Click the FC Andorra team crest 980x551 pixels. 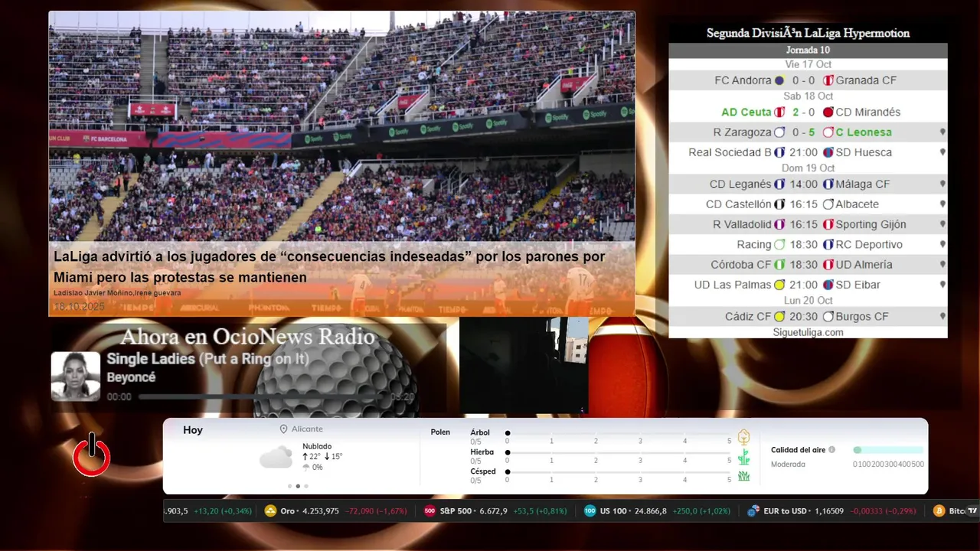click(x=779, y=80)
